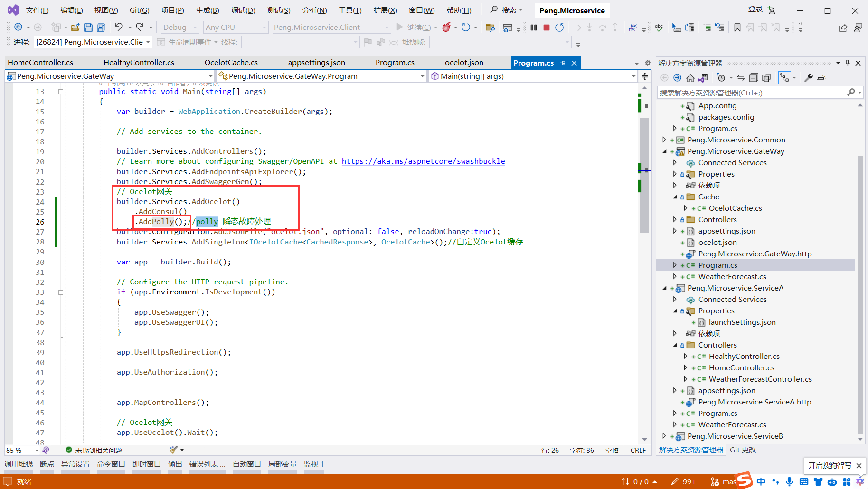Click the Solution Explorer vertical scrollbar
Image resolution: width=868 pixels, height=489 pixels.
860,294
